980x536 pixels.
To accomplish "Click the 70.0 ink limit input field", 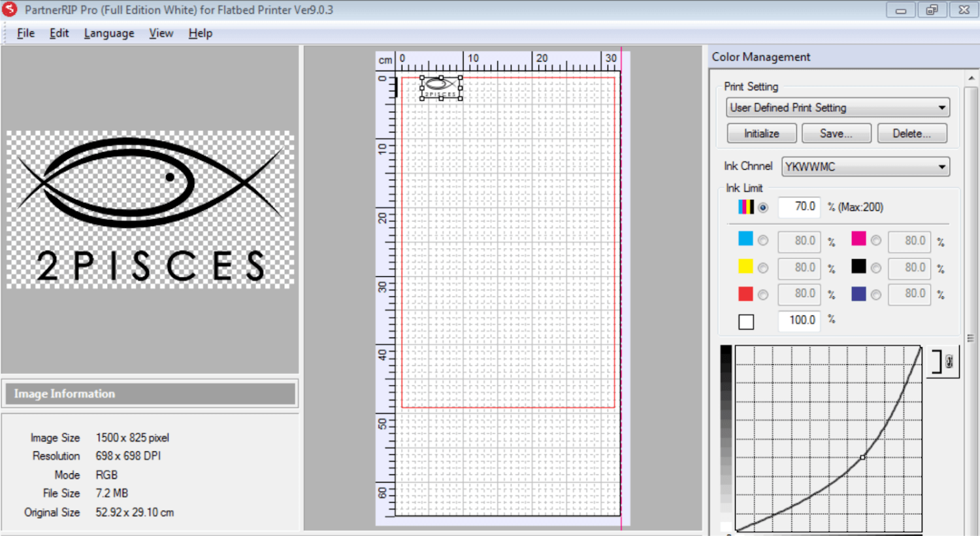I will pyautogui.click(x=798, y=206).
